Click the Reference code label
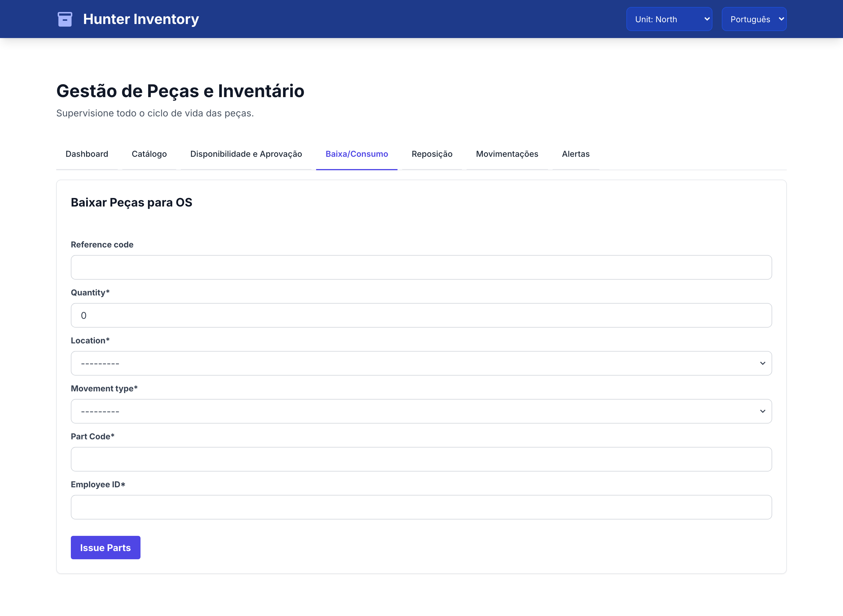 (x=102, y=245)
